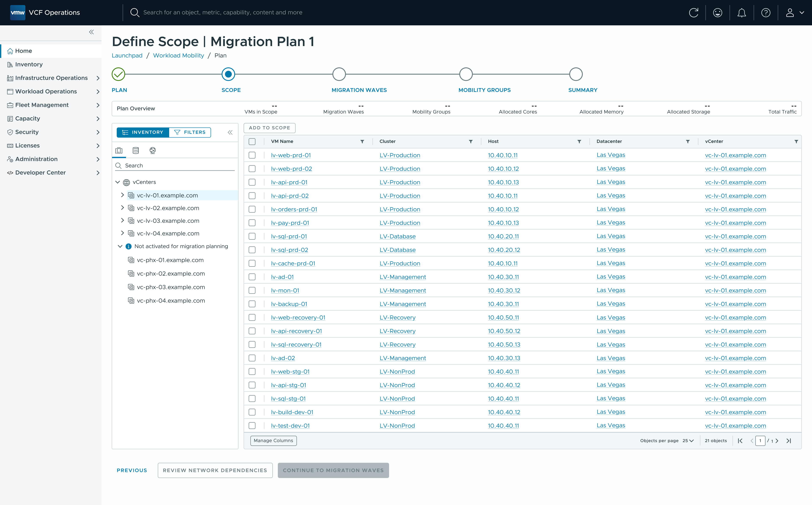The height and width of the screenshot is (505, 812).
Task: Go to last page of table
Action: [x=789, y=441]
